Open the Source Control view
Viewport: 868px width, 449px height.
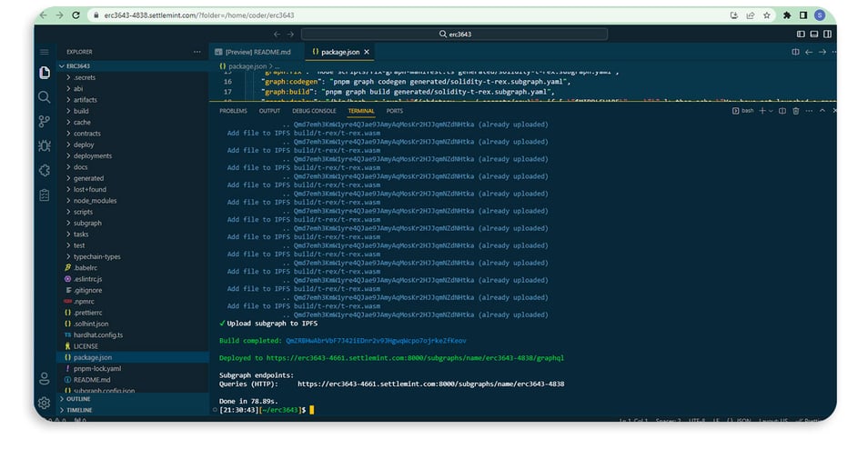click(x=45, y=121)
